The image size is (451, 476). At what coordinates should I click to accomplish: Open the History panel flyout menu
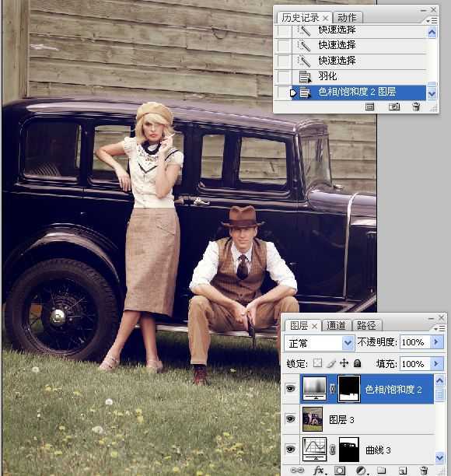coord(432,21)
